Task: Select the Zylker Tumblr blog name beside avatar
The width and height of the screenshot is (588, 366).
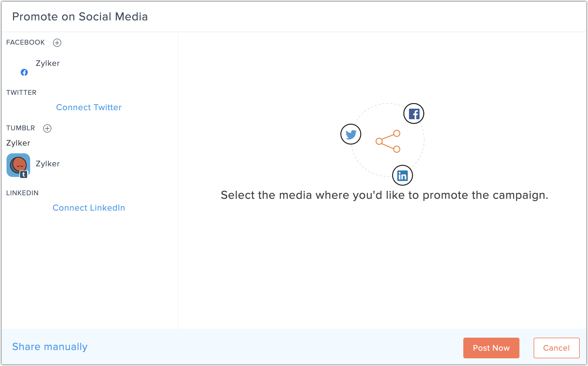Action: pyautogui.click(x=48, y=164)
